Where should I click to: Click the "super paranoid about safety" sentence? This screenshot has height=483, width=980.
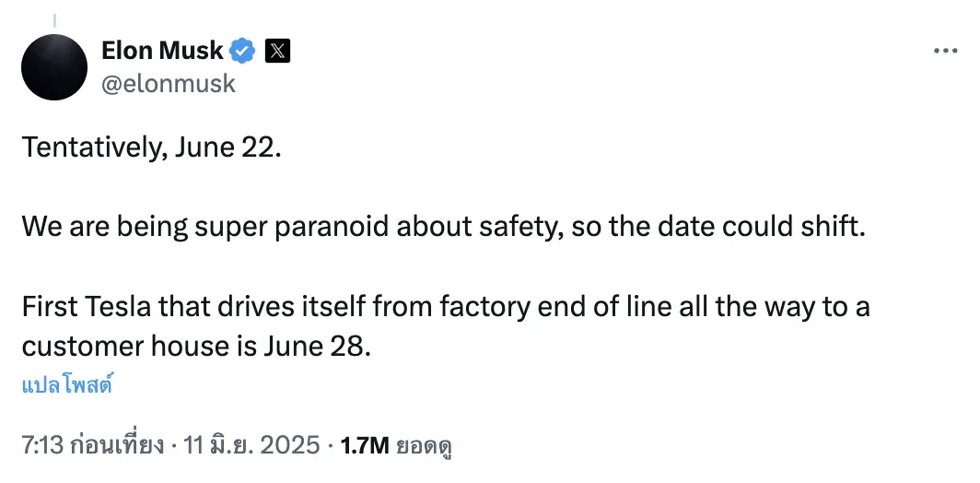(368, 227)
